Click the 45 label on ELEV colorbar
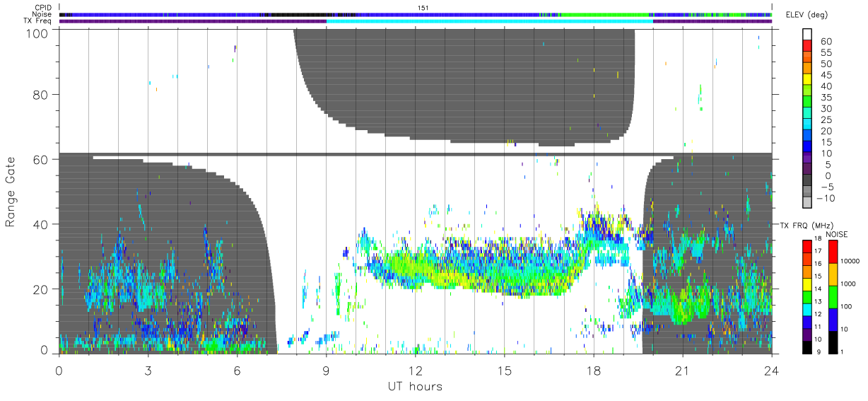868x401 pixels. (x=825, y=74)
